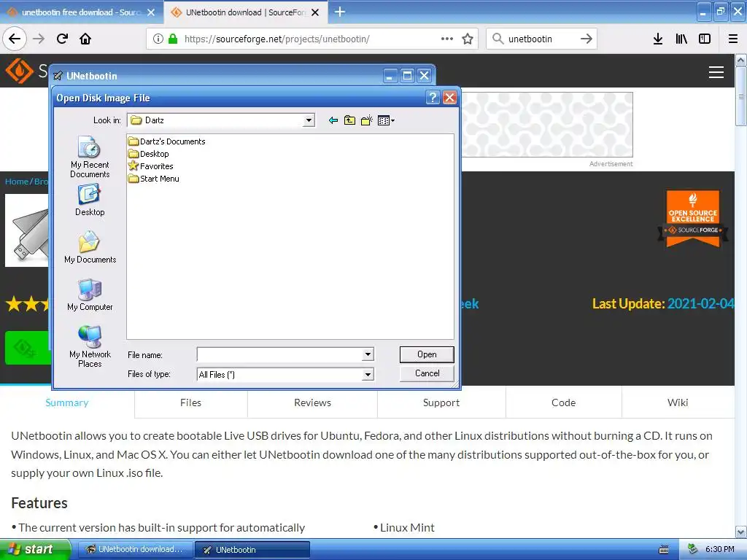Select the Desktop shortcut in places sidebar
Viewport: 747px width, 560px height.
[x=90, y=201]
